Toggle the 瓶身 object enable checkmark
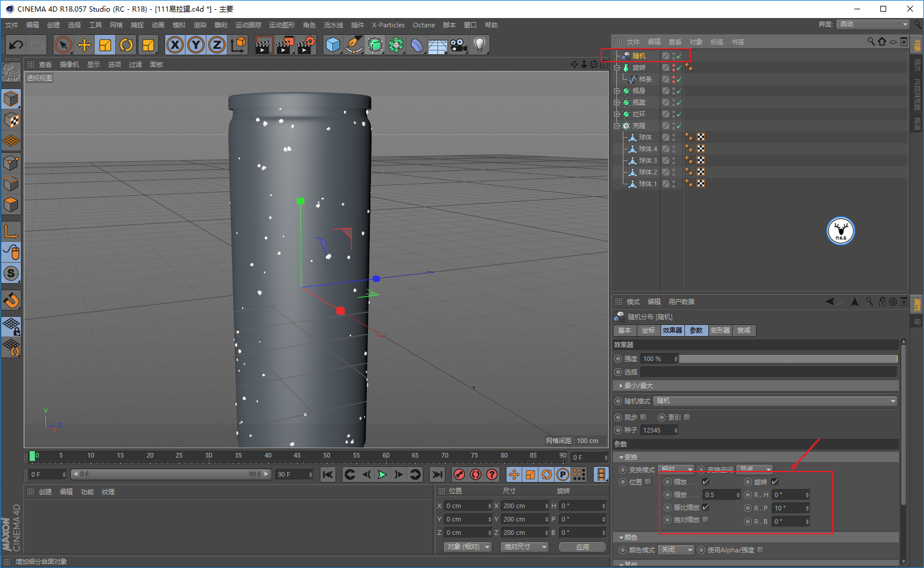Screen dimensions: 924x568 pyautogui.click(x=679, y=91)
